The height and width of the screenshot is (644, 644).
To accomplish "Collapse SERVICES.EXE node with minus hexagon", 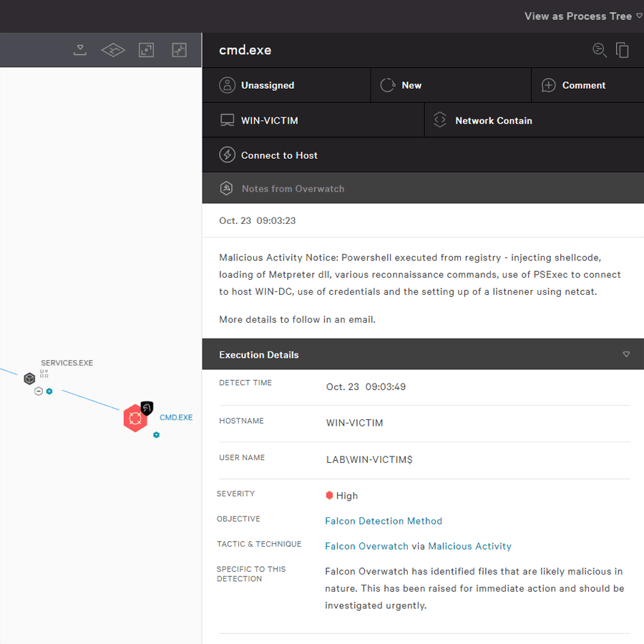I will pyautogui.click(x=39, y=391).
